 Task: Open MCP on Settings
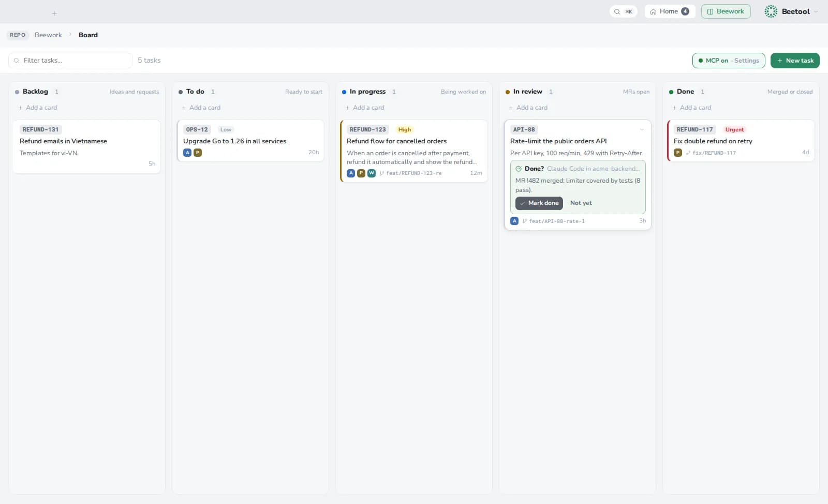[729, 61]
